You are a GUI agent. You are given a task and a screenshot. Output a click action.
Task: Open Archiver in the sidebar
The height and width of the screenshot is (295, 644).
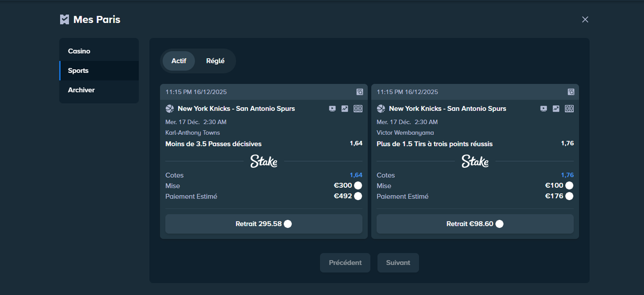tap(99, 90)
